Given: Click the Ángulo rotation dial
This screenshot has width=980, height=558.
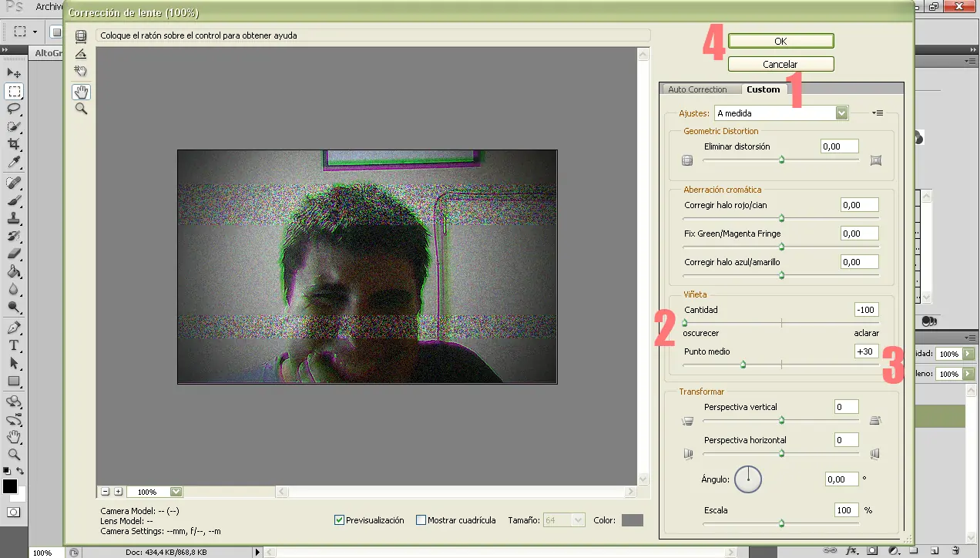Looking at the screenshot, I should pyautogui.click(x=747, y=479).
